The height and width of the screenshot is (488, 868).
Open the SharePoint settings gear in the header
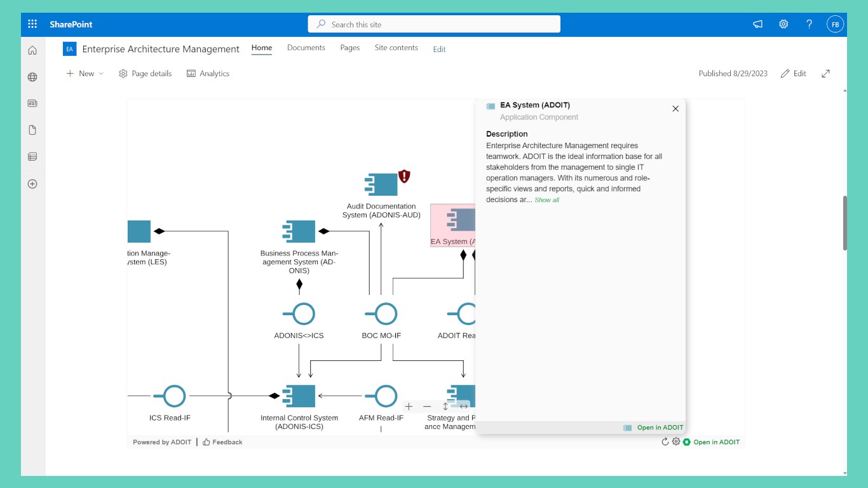783,24
